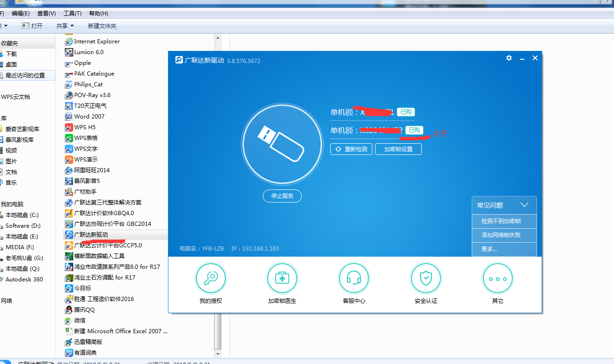
Task: Click the 加密锁设置 button
Action: point(398,149)
